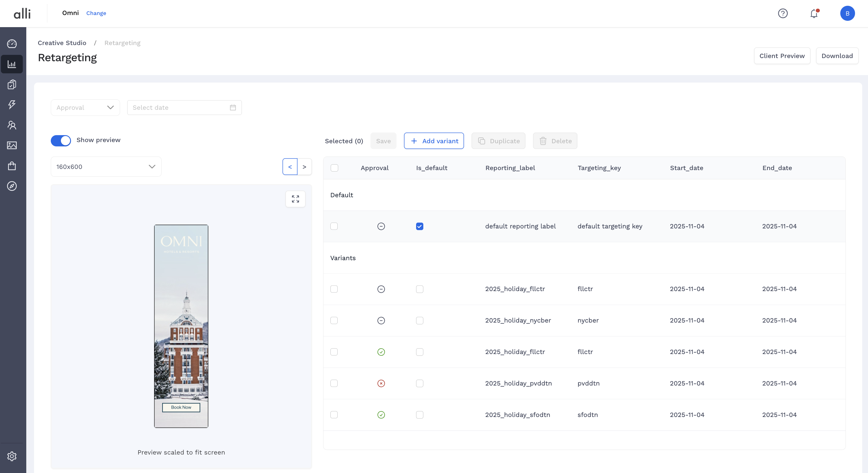Turn off the Show preview toggle
This screenshot has height=473, width=868.
tap(61, 141)
